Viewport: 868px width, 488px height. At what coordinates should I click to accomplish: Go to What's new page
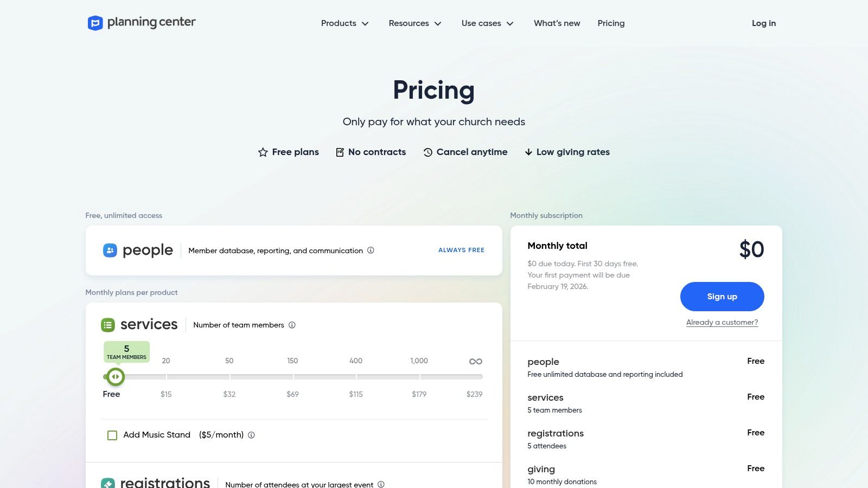557,23
